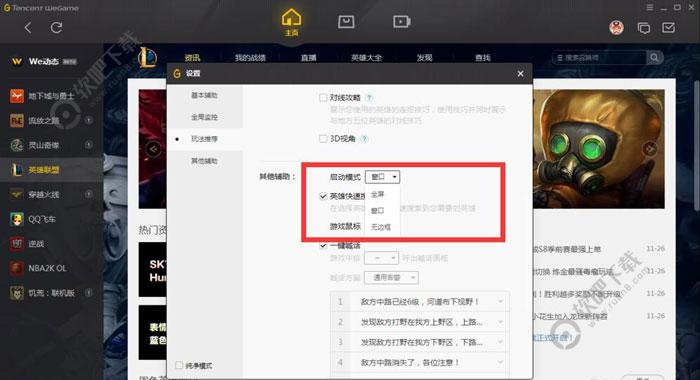The image size is (700, 380).
Task: Open 基本辅助 settings section
Action: (204, 95)
